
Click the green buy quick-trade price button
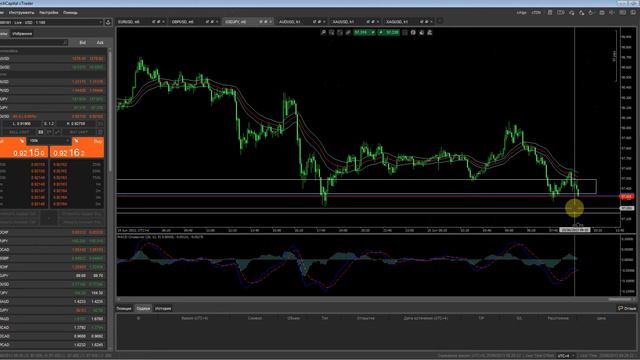pos(389,32)
